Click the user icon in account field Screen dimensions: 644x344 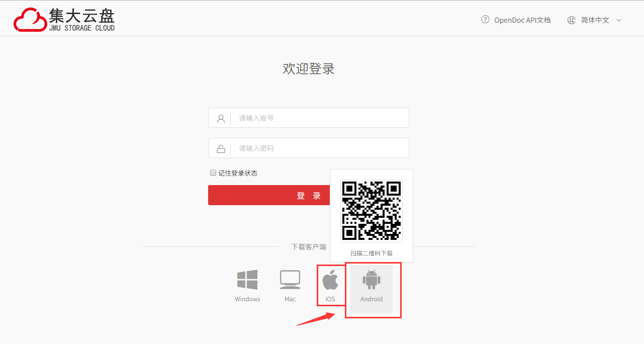221,119
